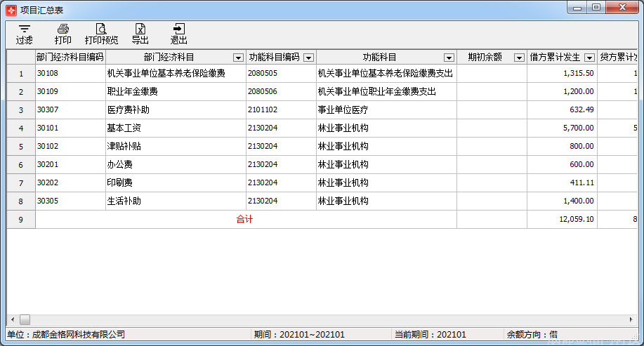This screenshot has height=346, width=644.
Task: Click the 部门经济科目编码 column header
Action: (x=70, y=57)
